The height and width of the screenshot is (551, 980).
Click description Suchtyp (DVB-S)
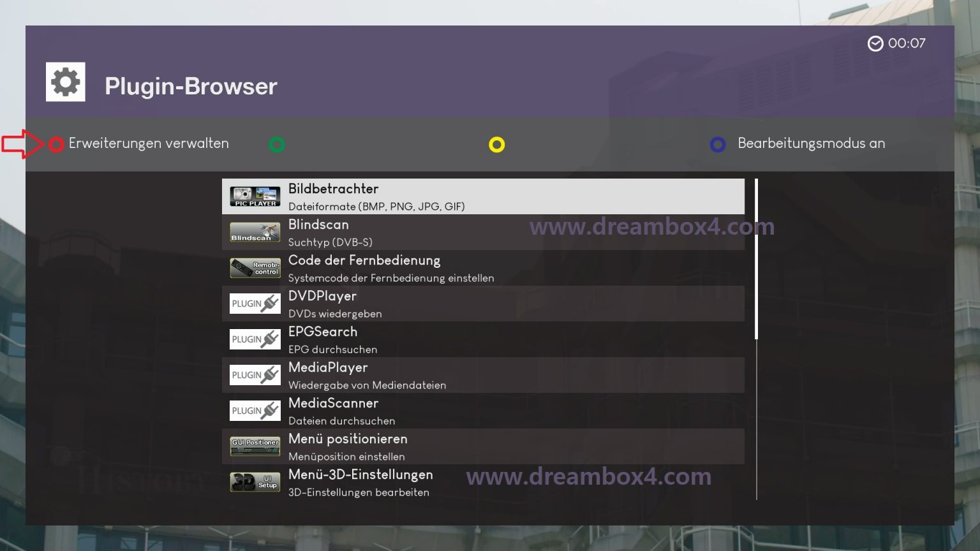click(330, 242)
